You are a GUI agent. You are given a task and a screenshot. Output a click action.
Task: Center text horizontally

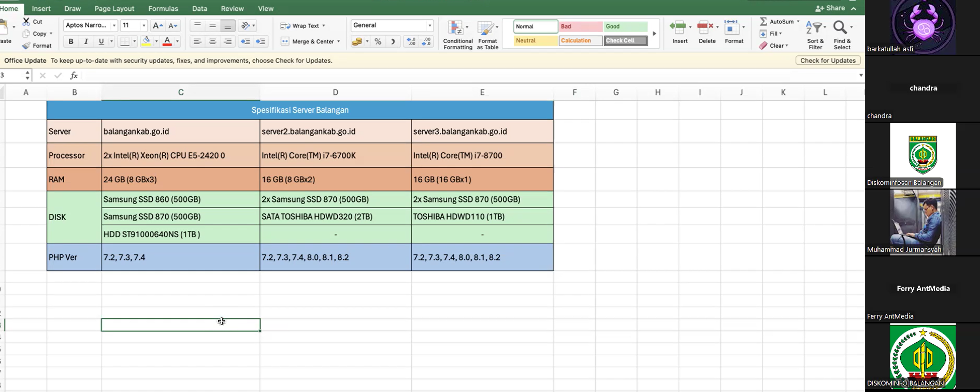pyautogui.click(x=212, y=41)
